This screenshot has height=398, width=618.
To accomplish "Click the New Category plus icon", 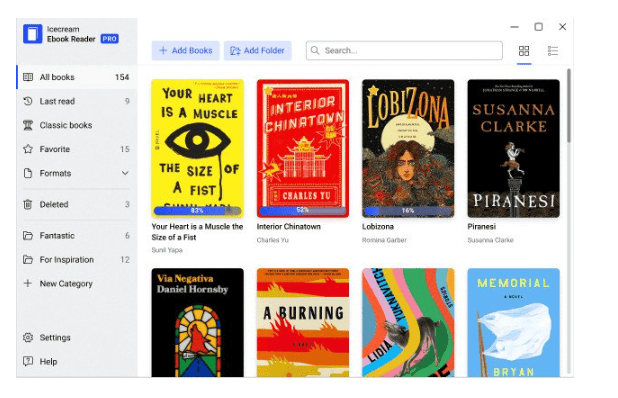I will coord(28,283).
